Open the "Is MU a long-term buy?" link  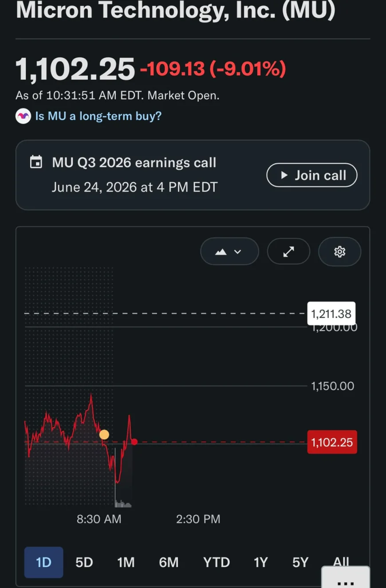click(x=98, y=116)
